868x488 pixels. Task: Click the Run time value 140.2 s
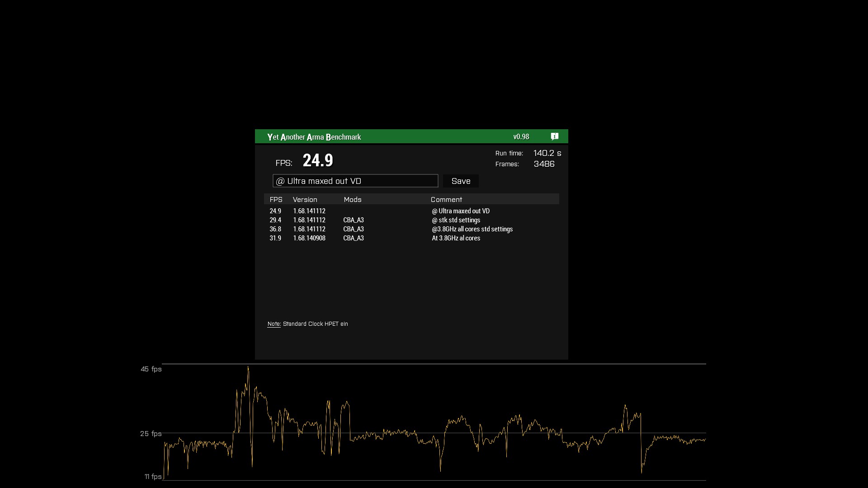[x=547, y=153]
